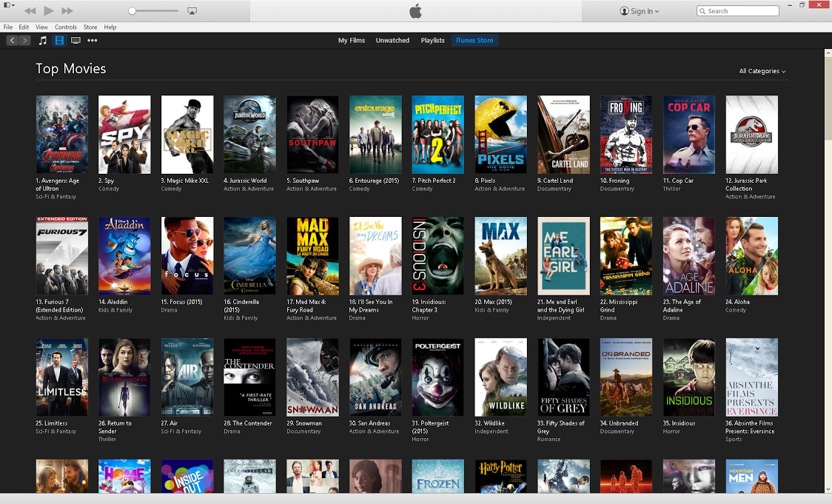Click the '20. Max (2015)' title link

(494, 302)
